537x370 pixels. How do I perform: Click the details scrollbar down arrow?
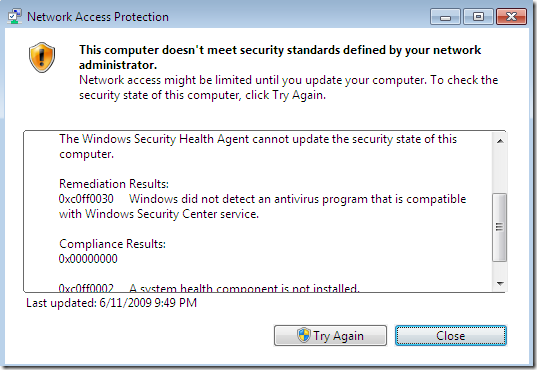500,283
